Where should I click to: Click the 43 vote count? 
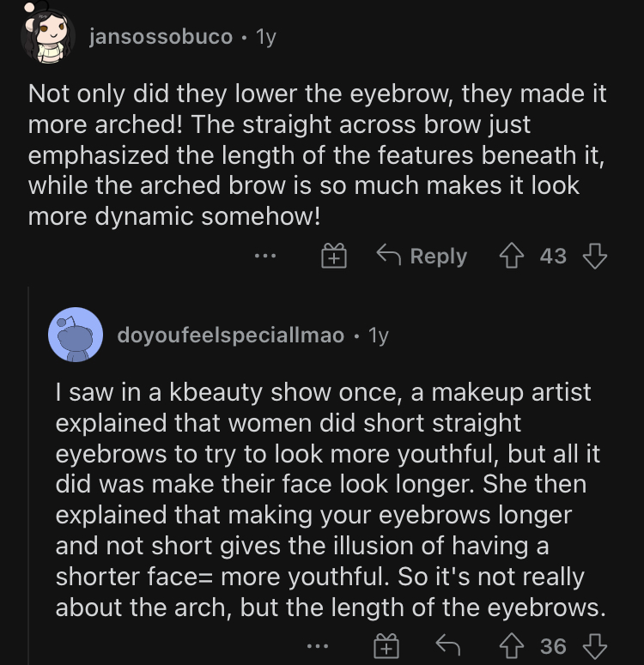click(553, 256)
